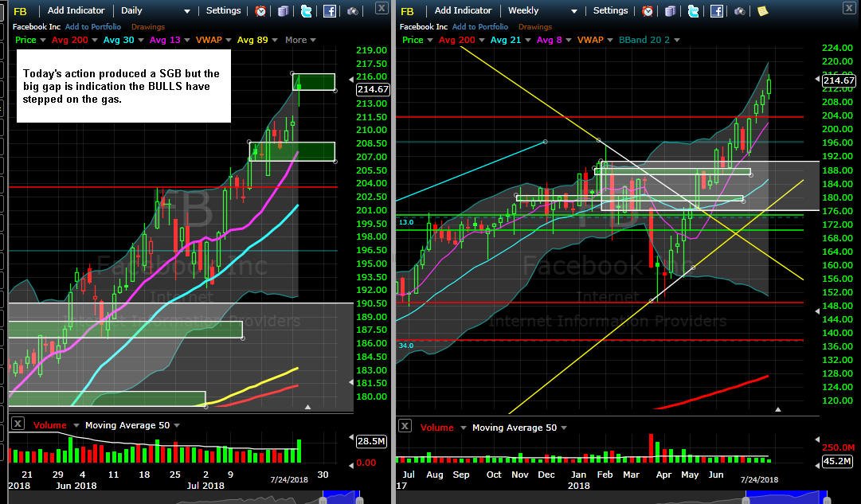Click arrow marker beside 0.00 volume label
Viewport: 861px width, 504px height.
(351, 466)
